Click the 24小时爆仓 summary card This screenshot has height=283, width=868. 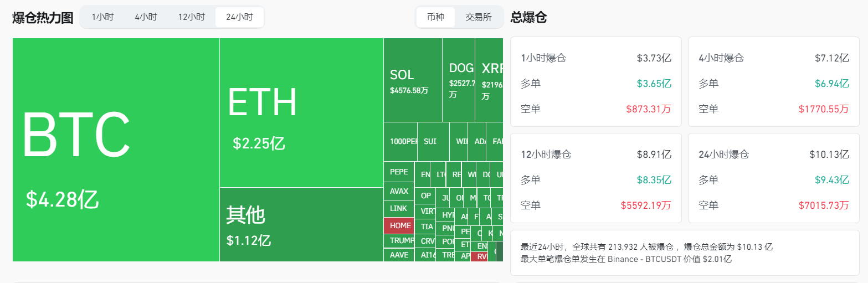(773, 178)
